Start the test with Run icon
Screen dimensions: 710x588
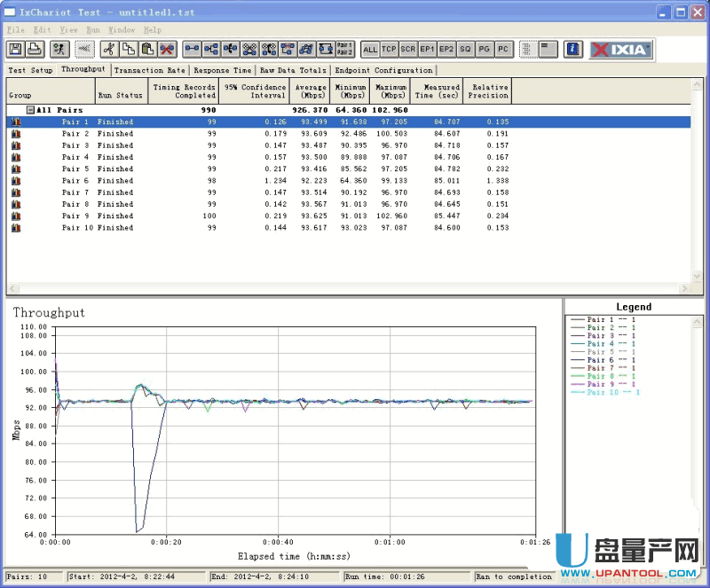coord(59,50)
